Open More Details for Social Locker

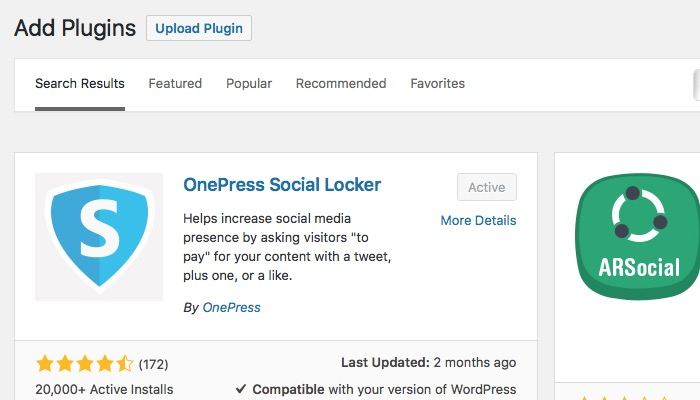coord(478,220)
